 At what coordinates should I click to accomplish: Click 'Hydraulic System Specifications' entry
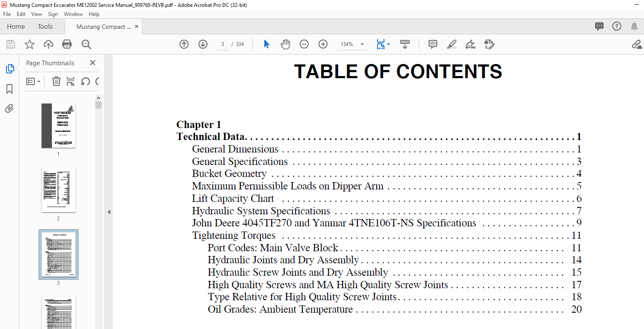pos(261,211)
